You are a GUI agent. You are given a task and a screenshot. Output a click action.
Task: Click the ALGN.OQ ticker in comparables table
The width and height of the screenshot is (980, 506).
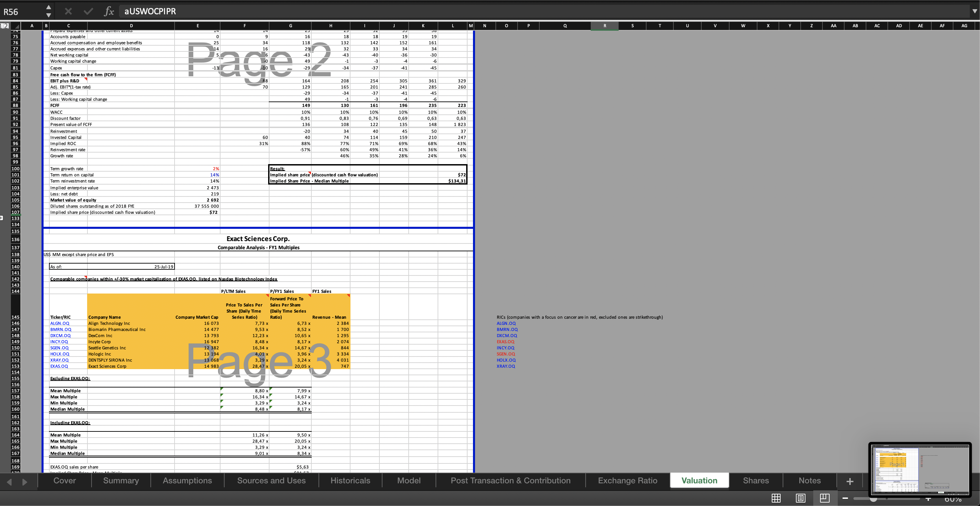click(x=60, y=323)
